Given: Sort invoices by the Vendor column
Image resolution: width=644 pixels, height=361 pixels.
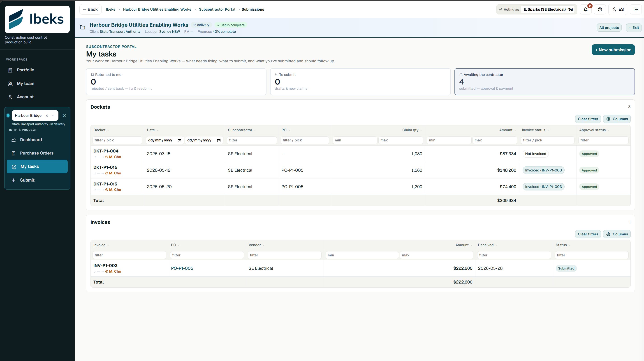Looking at the screenshot, I should tap(256, 245).
